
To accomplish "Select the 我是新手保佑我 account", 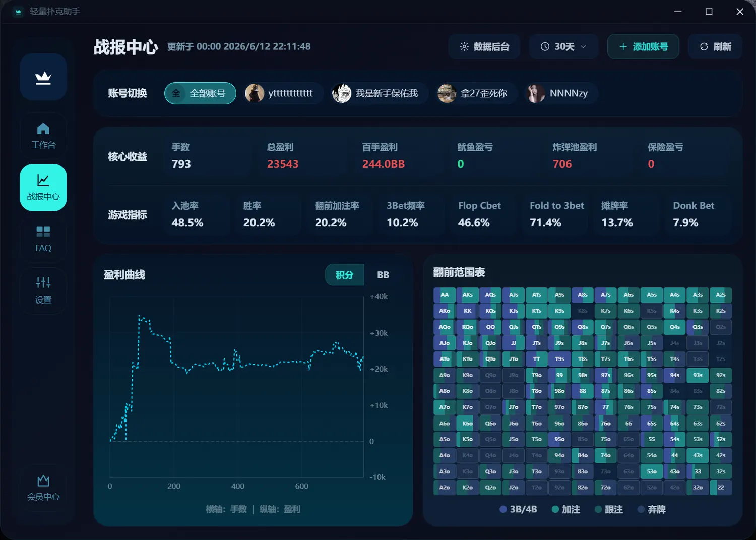I will click(x=379, y=93).
